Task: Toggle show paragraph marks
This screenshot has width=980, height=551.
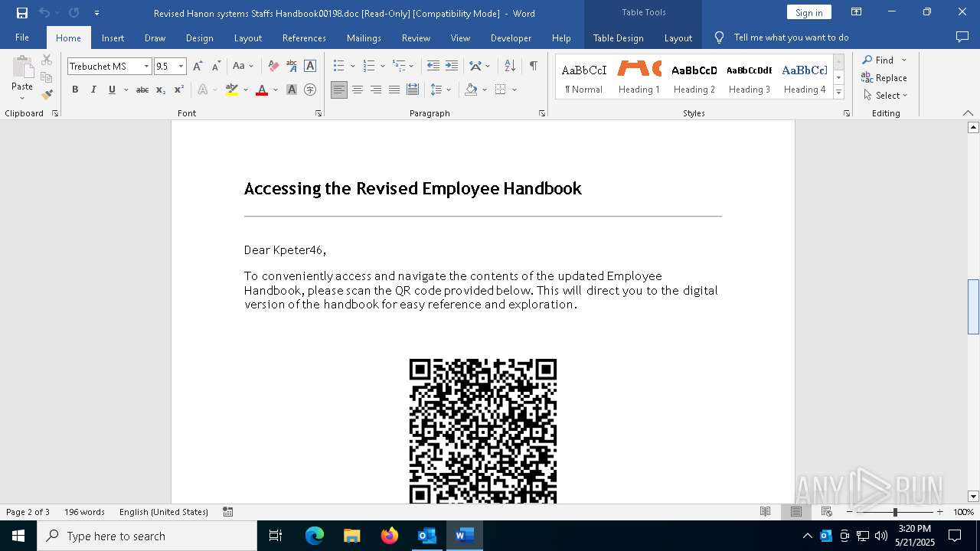Action: [x=533, y=67]
